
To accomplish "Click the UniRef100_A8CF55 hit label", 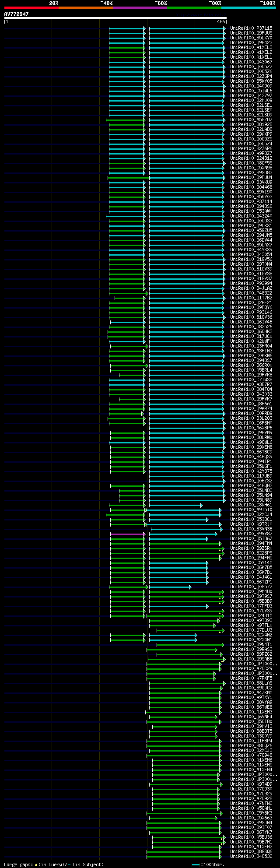I will [251, 163].
